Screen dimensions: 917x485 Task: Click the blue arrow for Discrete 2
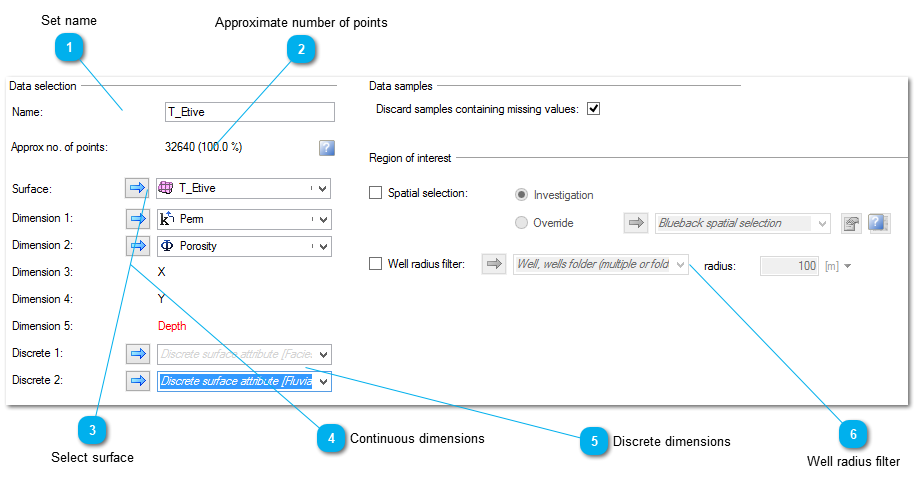pos(138,381)
